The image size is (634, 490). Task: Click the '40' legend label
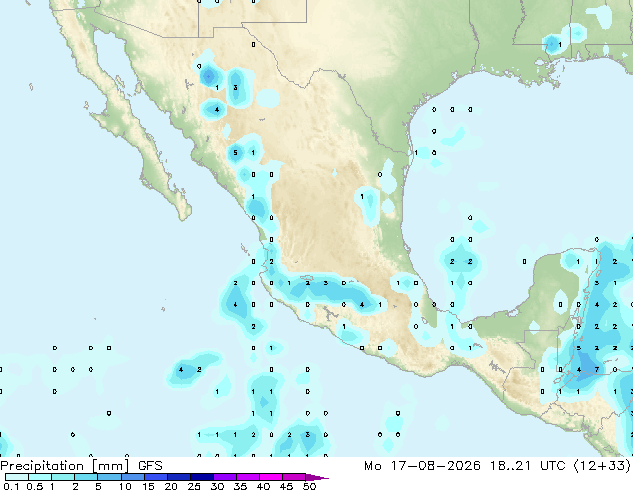pyautogui.click(x=263, y=486)
